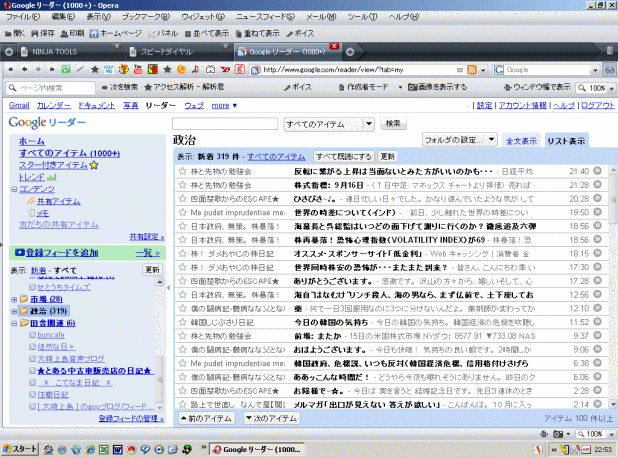Click Internet Explorer icon in quick launch
This screenshot has width=618, height=458.
click(x=90, y=449)
